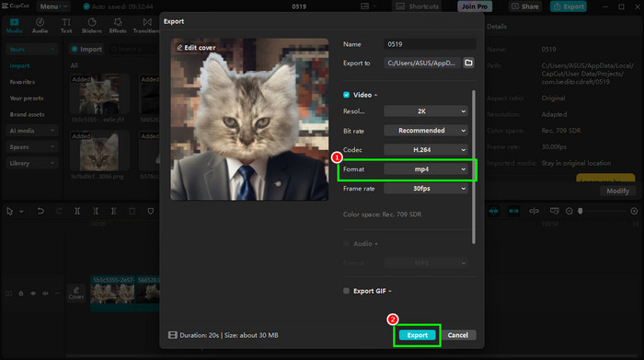This screenshot has height=360, width=644.
Task: Expand Spaces in the sidebar
Action: 31,146
